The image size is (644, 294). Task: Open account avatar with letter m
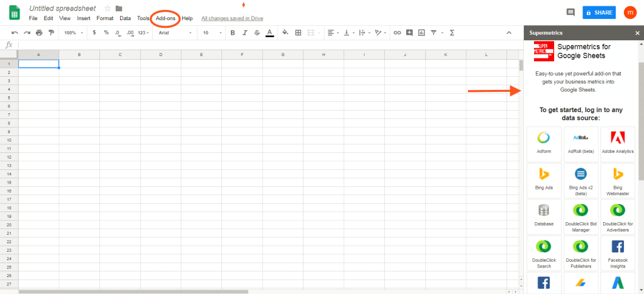click(630, 13)
